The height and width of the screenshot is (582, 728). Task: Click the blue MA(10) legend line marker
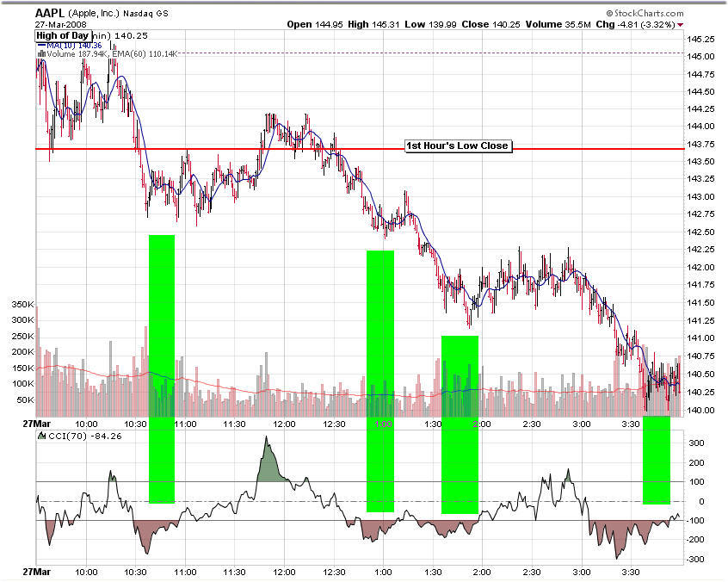coord(41,46)
